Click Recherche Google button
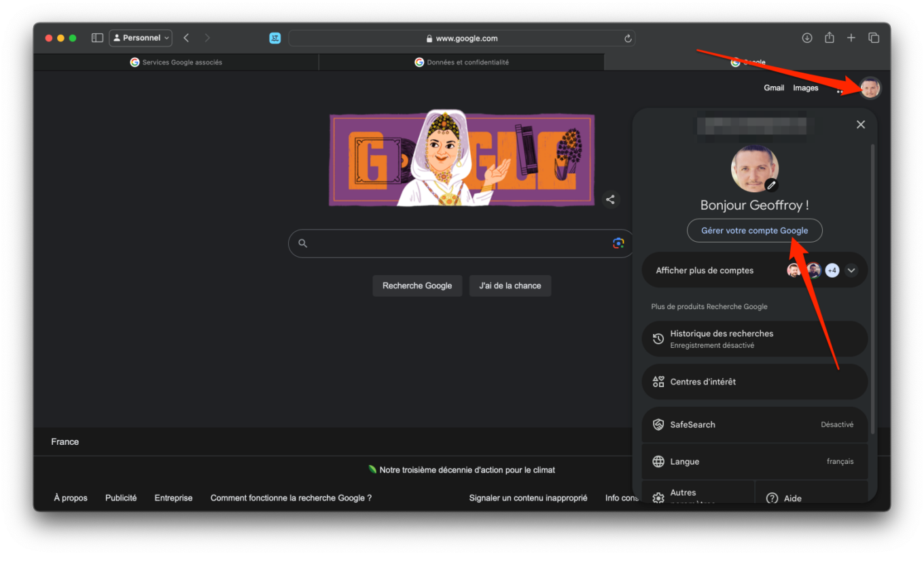This screenshot has height=580, width=924. coord(417,286)
